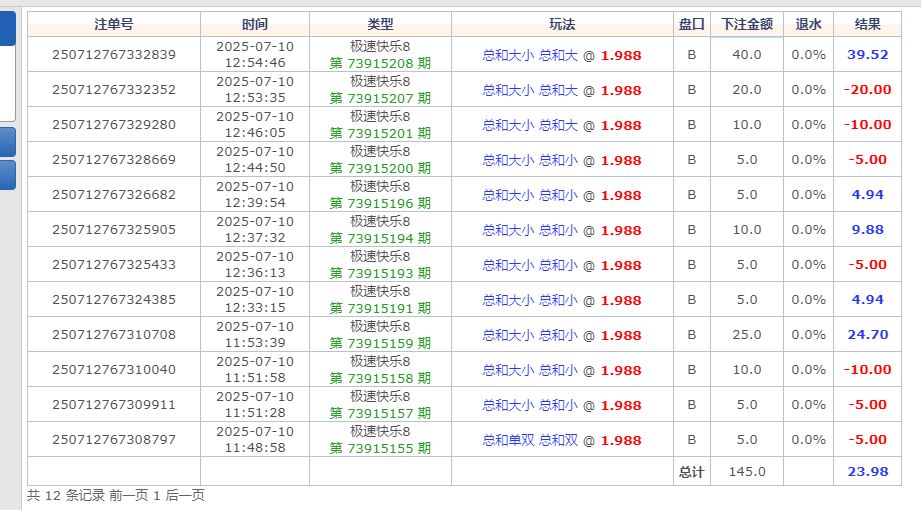Open period 第 73915208 期 link
The width and height of the screenshot is (921, 510).
pos(380,64)
